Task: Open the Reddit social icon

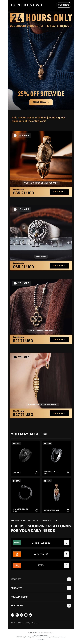Action: pos(30,615)
